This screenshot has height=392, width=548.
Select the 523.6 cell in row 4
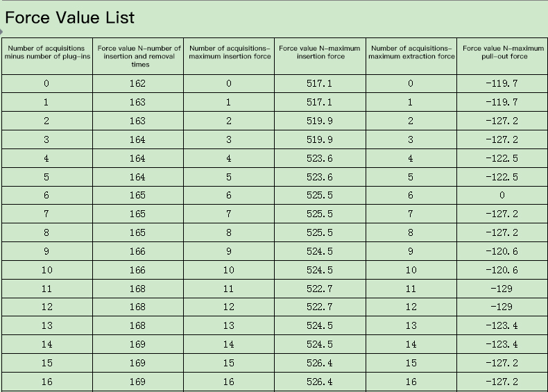click(320, 158)
